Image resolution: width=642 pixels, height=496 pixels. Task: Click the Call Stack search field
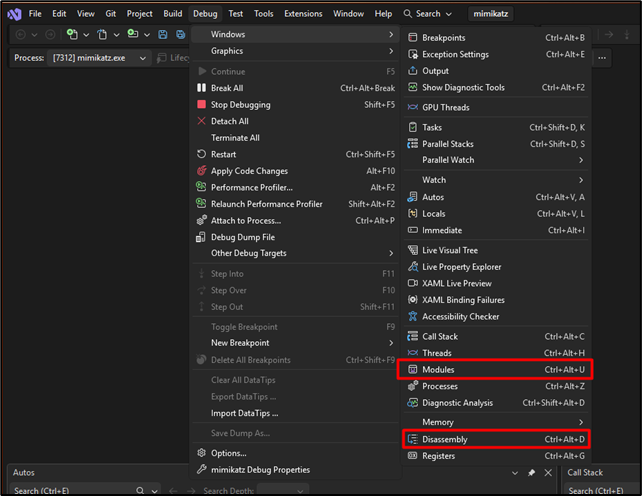tap(601, 491)
